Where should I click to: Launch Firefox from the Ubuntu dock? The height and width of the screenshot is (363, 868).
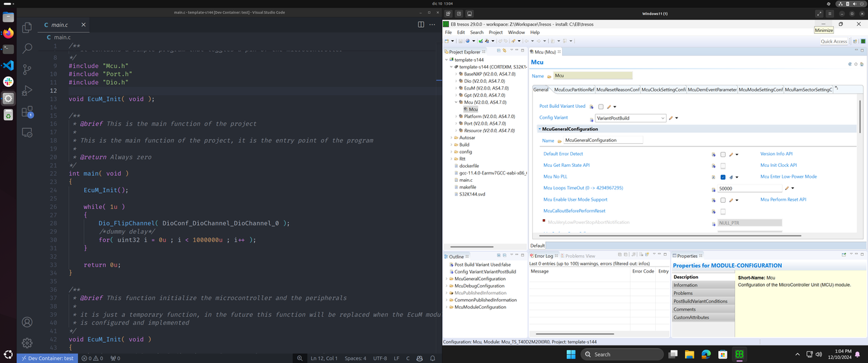(8, 33)
